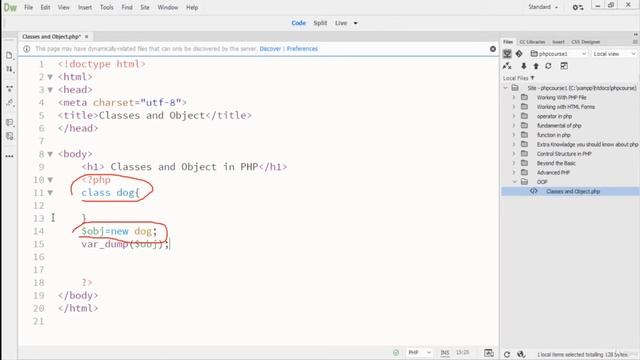640x360 pixels.
Task: Open the Edit menu
Action: click(x=45, y=7)
